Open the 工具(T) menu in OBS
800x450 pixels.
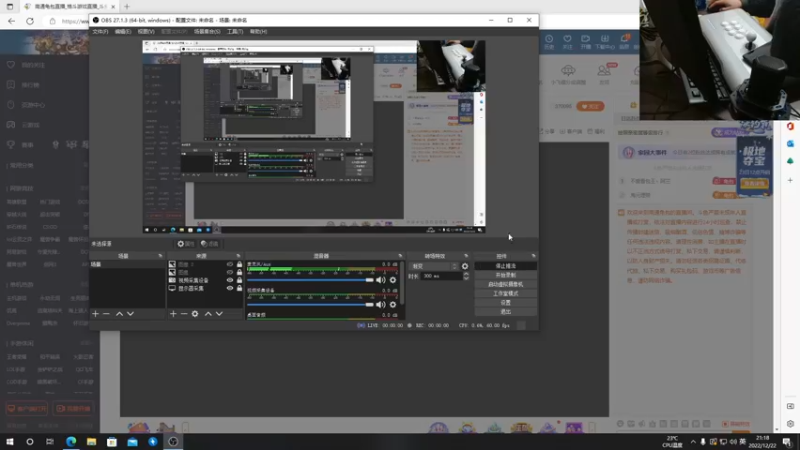(235, 32)
